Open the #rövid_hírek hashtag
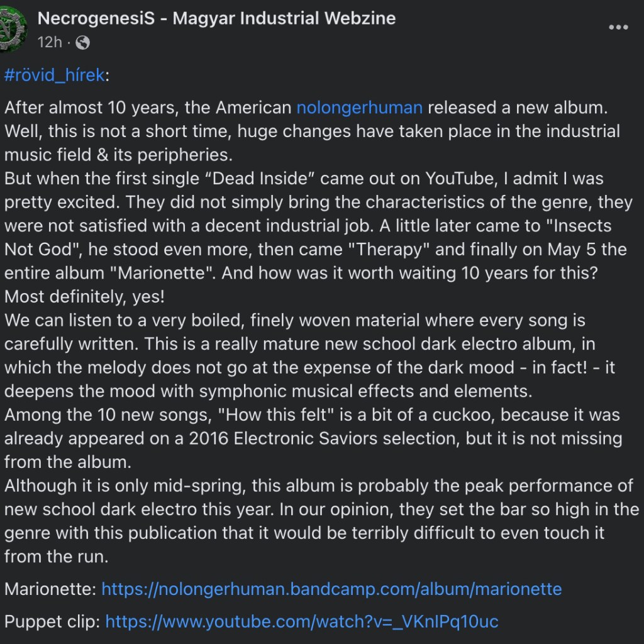 click(x=54, y=76)
